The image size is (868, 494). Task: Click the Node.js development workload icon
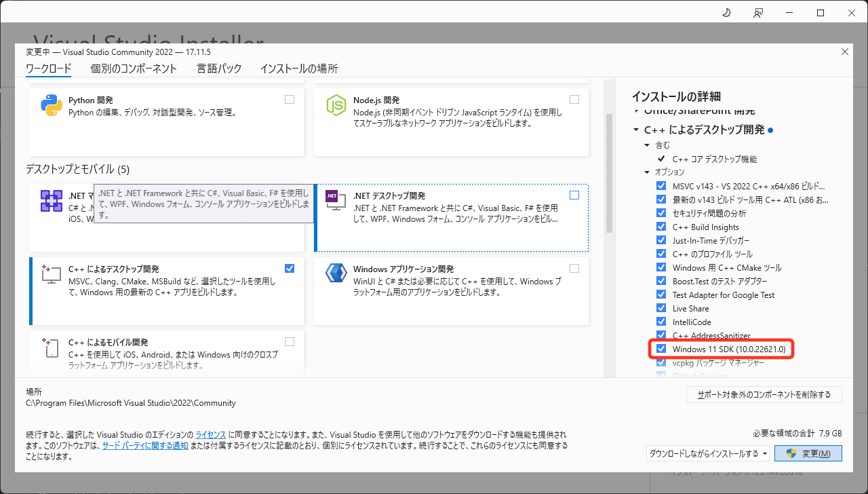[336, 105]
